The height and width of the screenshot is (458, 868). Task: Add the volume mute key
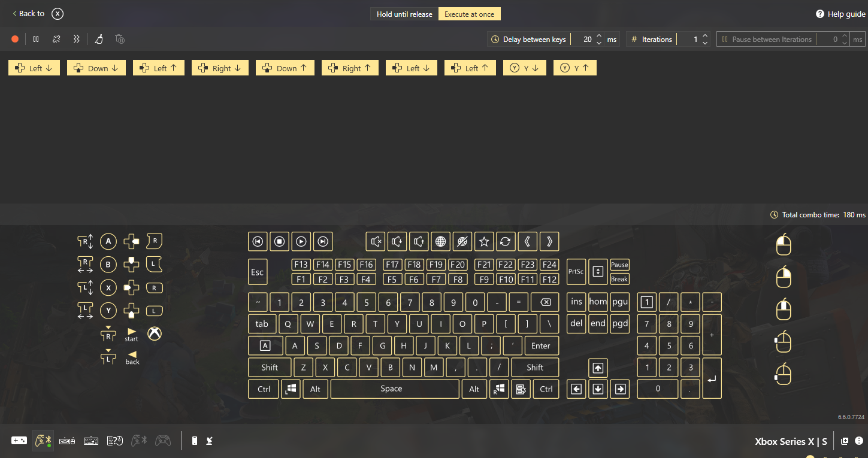pyautogui.click(x=376, y=241)
